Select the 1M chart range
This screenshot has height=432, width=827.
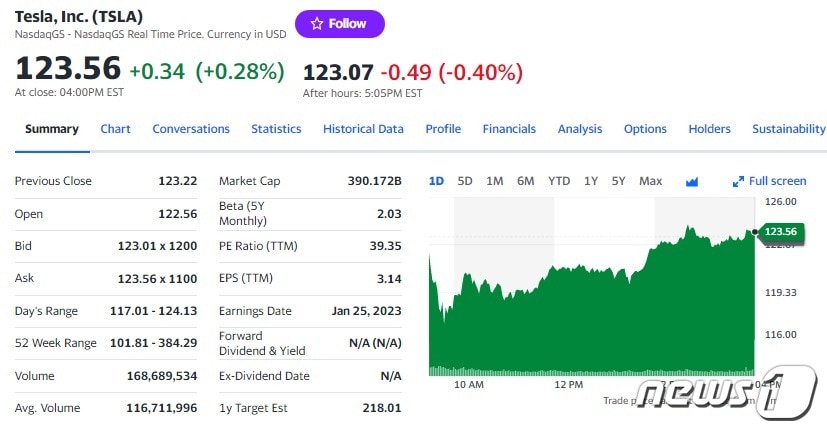point(494,181)
